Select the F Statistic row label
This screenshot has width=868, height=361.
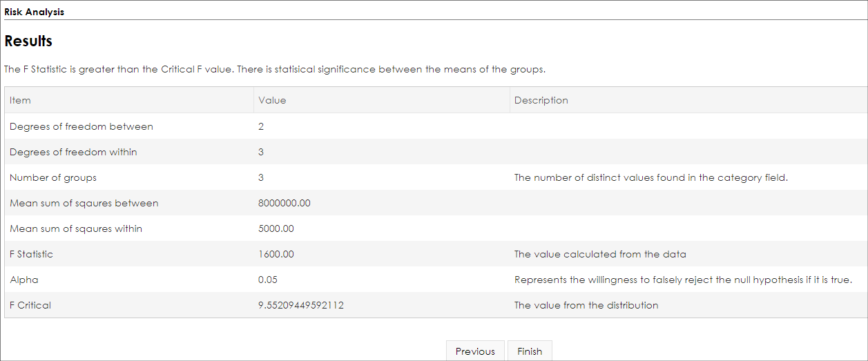point(31,254)
